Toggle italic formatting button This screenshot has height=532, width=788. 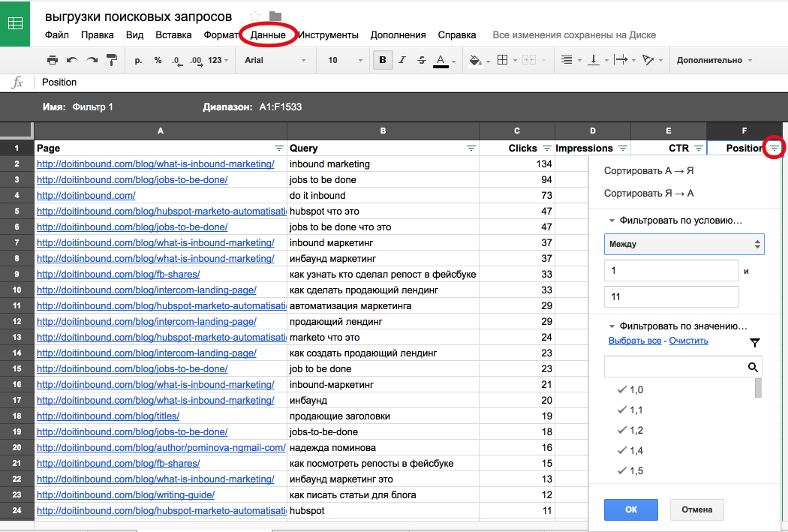(402, 60)
